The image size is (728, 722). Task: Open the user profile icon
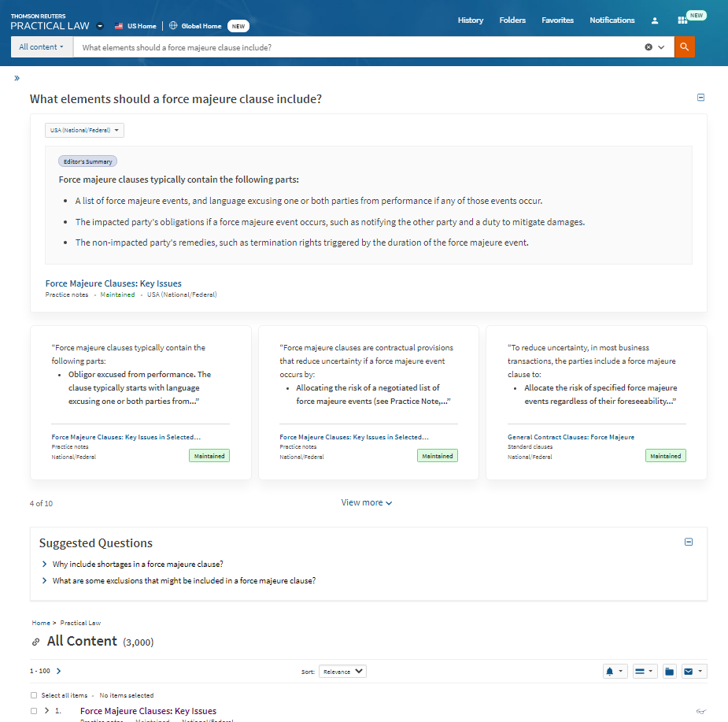[655, 20]
